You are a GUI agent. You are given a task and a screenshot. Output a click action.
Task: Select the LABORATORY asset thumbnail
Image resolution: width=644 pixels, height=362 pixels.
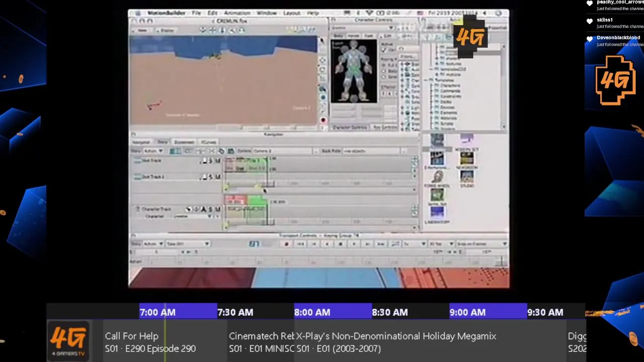(437, 213)
